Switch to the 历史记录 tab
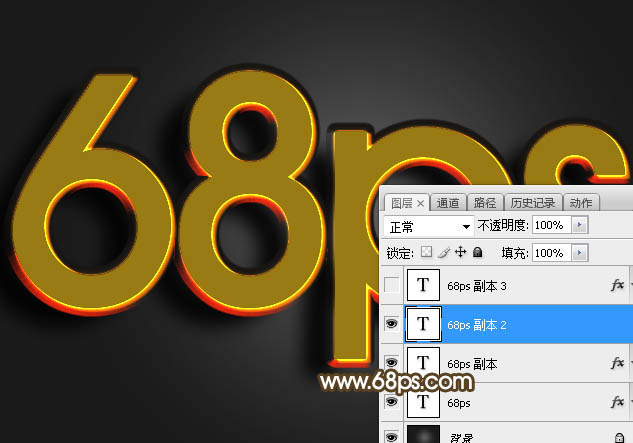Viewport: 633px width, 443px height. tap(532, 203)
